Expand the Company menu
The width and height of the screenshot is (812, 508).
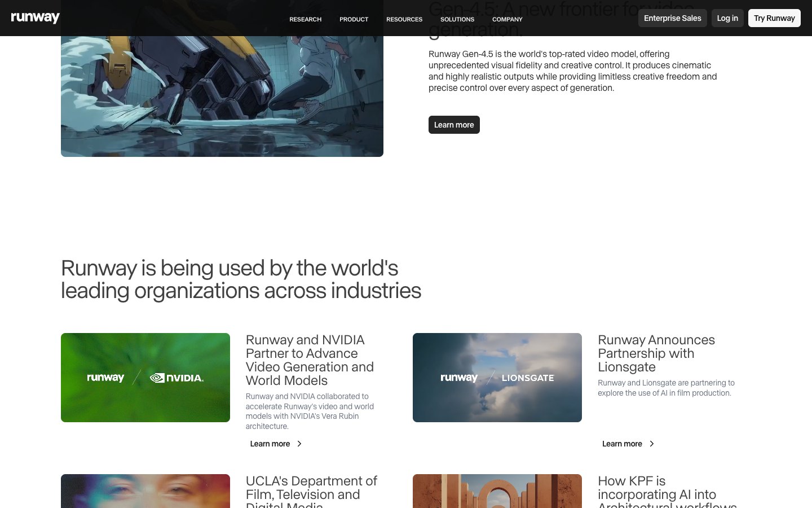tap(507, 19)
